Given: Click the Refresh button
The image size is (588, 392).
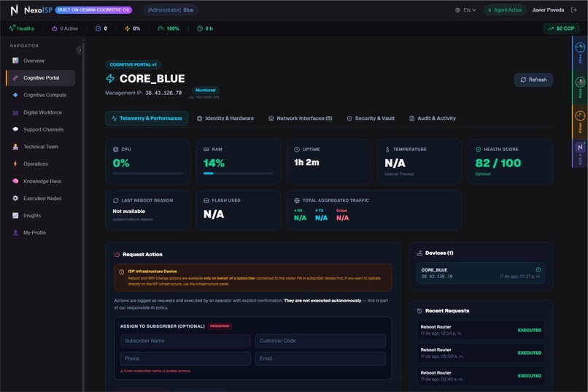Looking at the screenshot, I should pyautogui.click(x=533, y=80).
